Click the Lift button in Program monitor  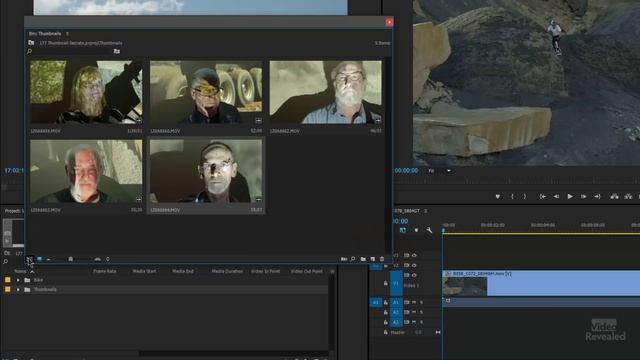point(614,196)
